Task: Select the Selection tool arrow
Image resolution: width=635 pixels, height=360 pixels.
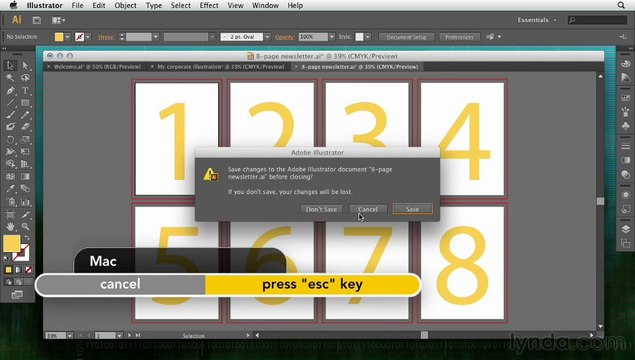Action: pyautogui.click(x=10, y=66)
